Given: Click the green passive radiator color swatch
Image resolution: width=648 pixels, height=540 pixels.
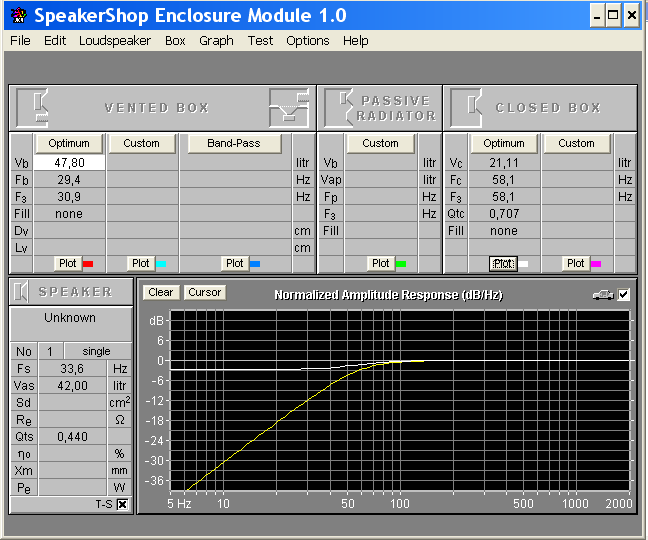Looking at the screenshot, I should (401, 264).
